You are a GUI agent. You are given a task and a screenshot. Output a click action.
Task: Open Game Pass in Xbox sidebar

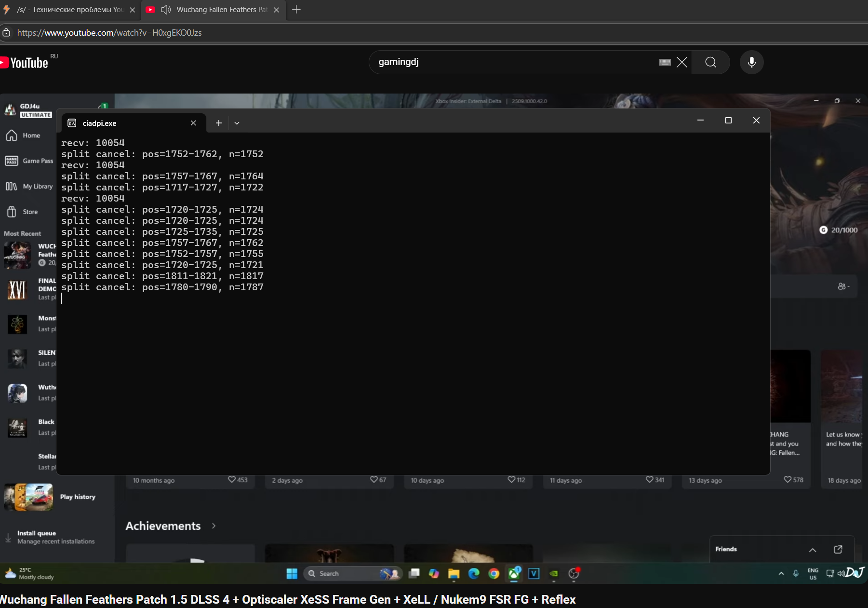tap(29, 161)
